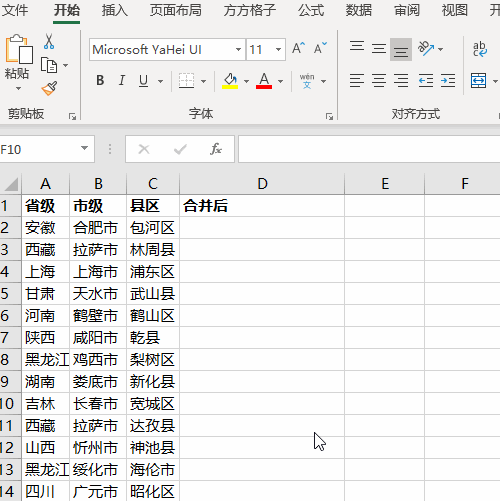Select column A header

45,184
